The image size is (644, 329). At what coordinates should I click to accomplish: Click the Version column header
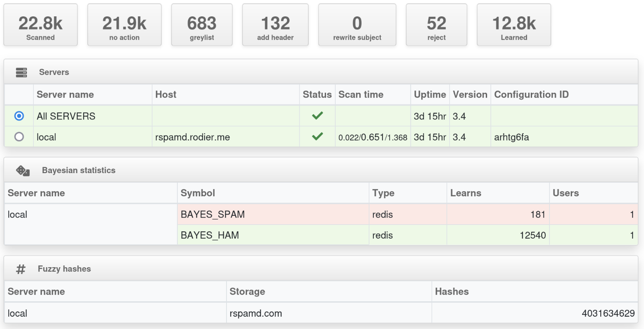click(470, 95)
